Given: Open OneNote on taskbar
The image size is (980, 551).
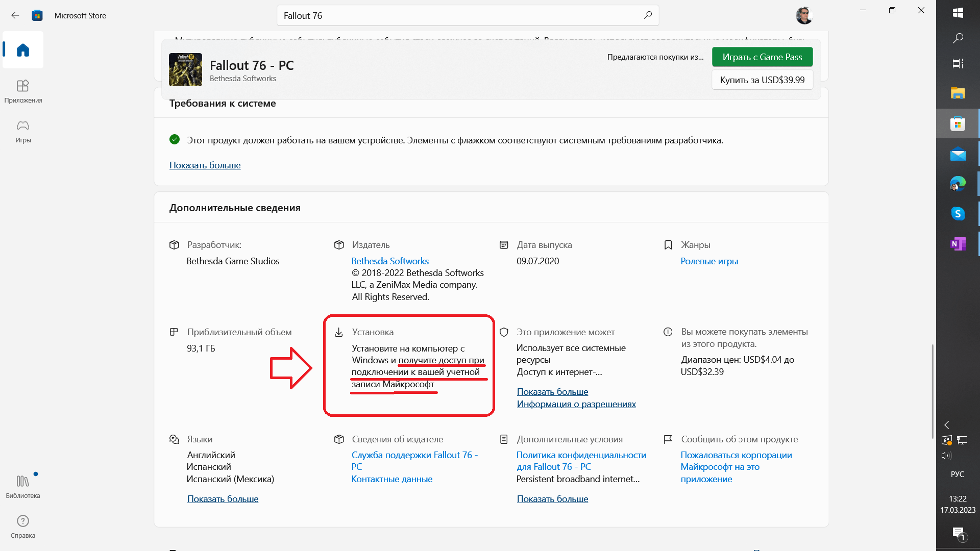Looking at the screenshot, I should coord(958,244).
